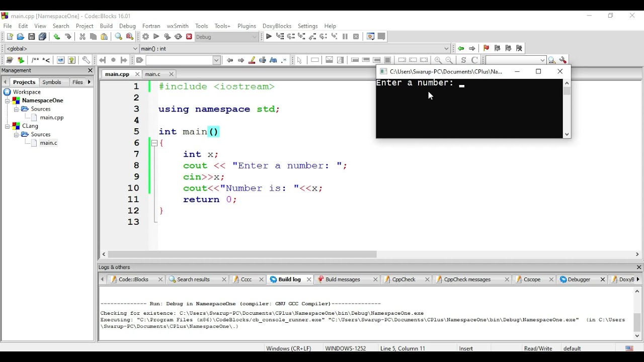Start debugging with the debugger play icon
Viewport: 644px width, 362px height.
pyautogui.click(x=269, y=36)
